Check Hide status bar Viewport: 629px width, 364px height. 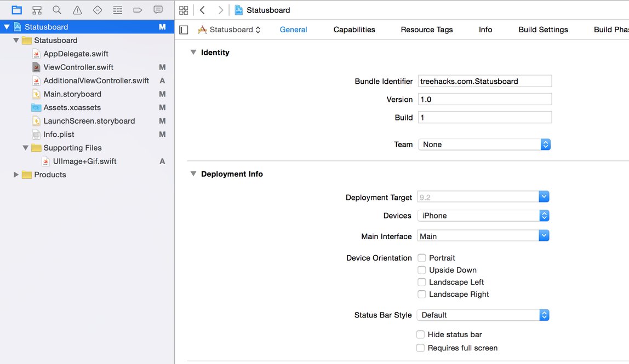[420, 334]
